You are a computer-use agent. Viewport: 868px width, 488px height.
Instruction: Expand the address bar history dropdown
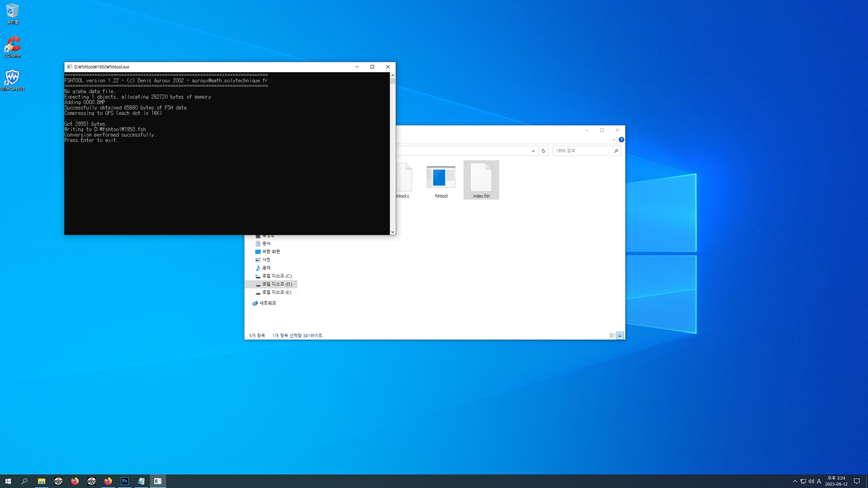533,151
